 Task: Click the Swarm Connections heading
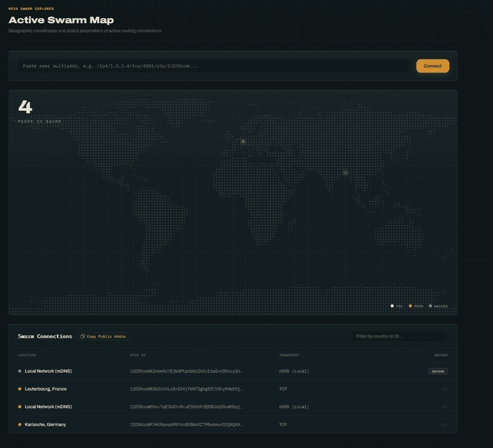coord(45,336)
